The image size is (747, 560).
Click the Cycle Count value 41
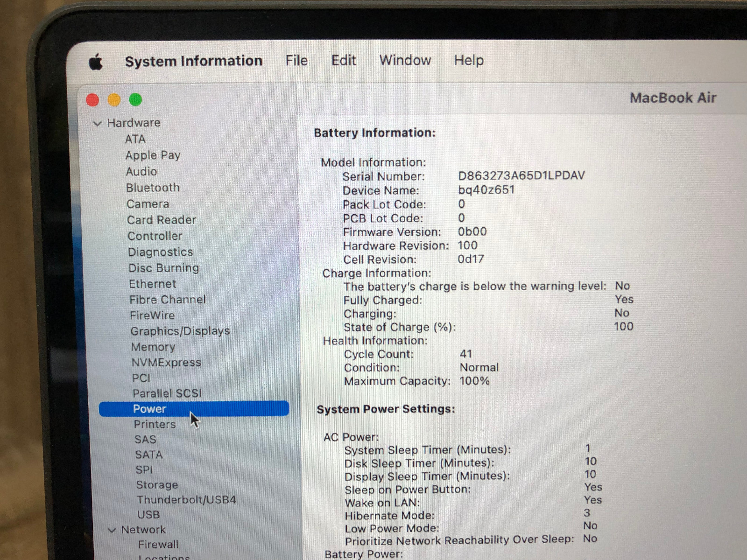point(466,354)
